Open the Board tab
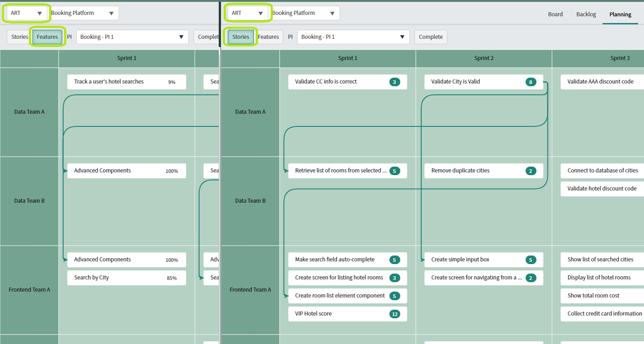 555,14
